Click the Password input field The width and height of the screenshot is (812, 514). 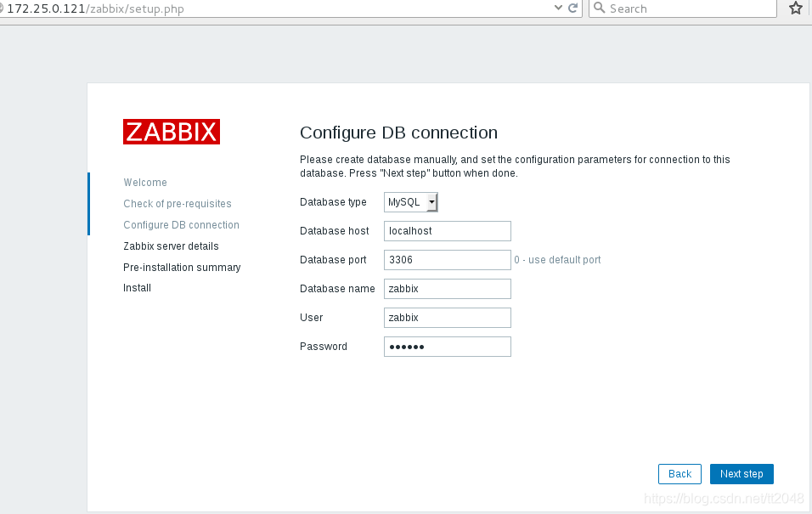(448, 347)
